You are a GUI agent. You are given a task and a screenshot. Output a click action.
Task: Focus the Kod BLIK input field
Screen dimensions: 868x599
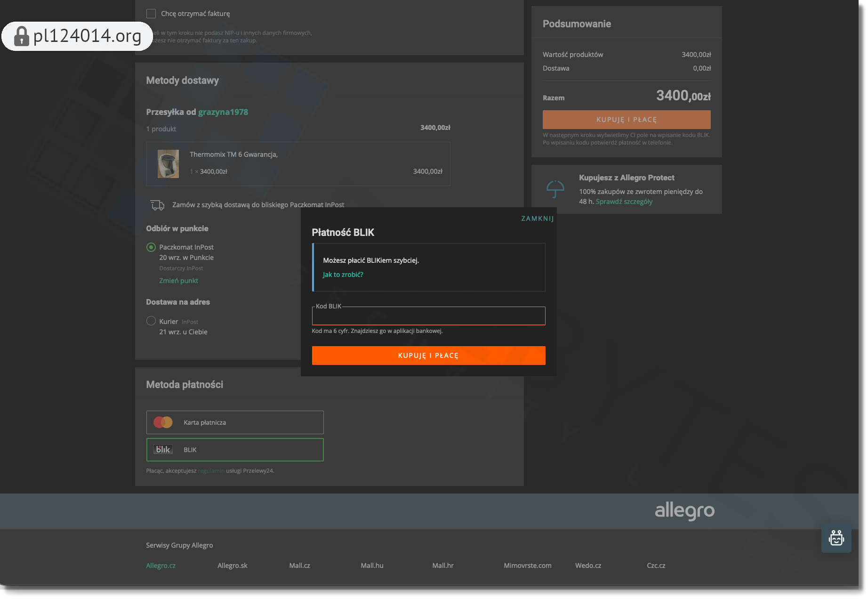click(x=428, y=316)
